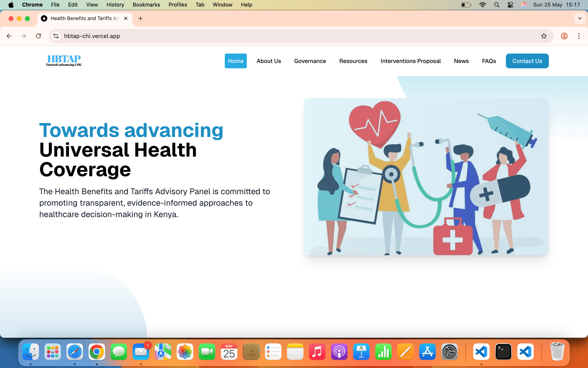This screenshot has height=368, width=588.
Task: Open Numbers from the dock
Action: point(383,352)
